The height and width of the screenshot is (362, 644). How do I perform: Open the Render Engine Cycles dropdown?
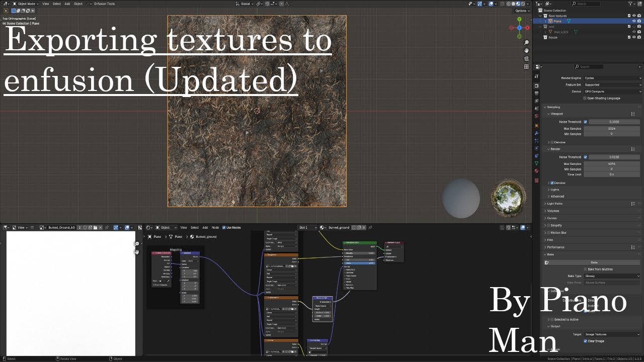[x=613, y=78]
